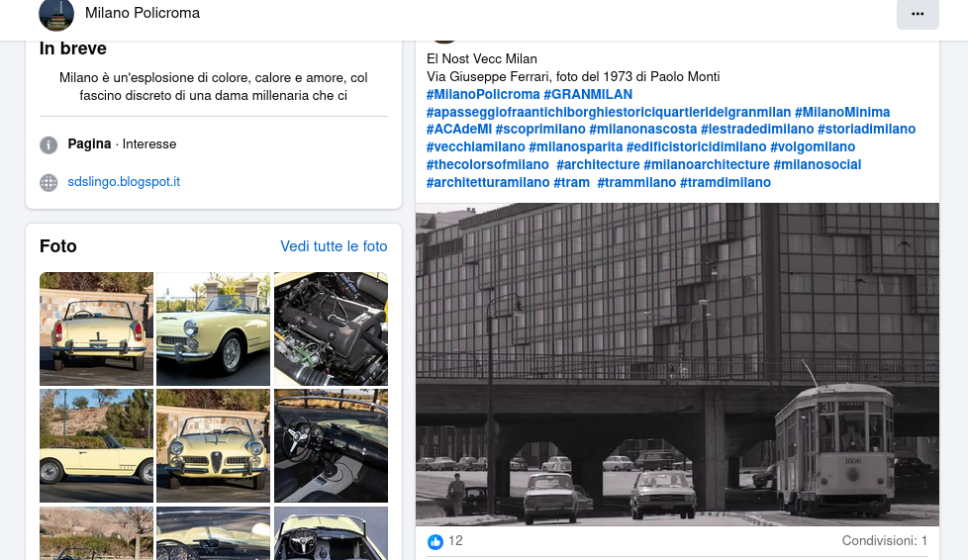The width and height of the screenshot is (968, 560).
Task: Open the #MilanoPolicroma hashtag
Action: click(483, 94)
